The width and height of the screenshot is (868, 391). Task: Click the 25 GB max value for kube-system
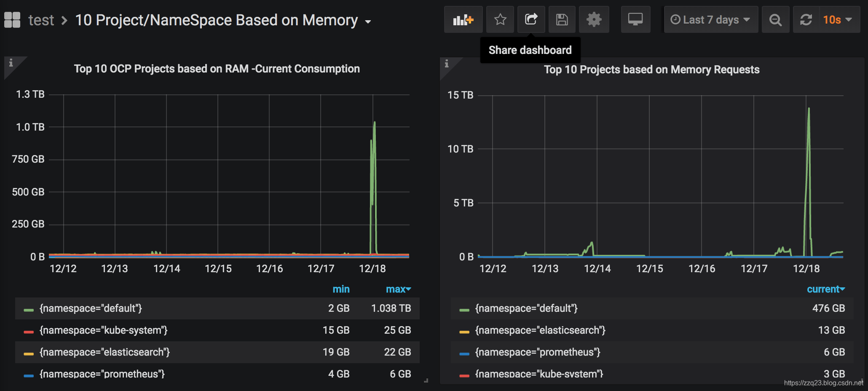tap(397, 330)
